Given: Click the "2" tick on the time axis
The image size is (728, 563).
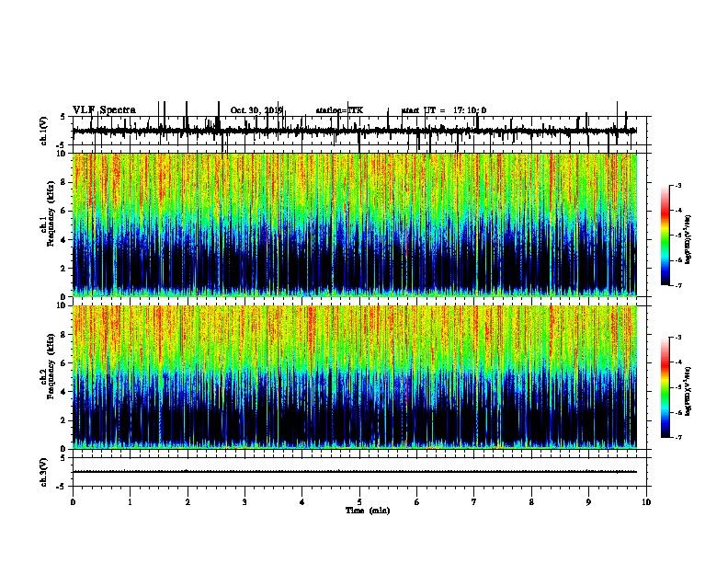Looking at the screenshot, I should pyautogui.click(x=188, y=502).
